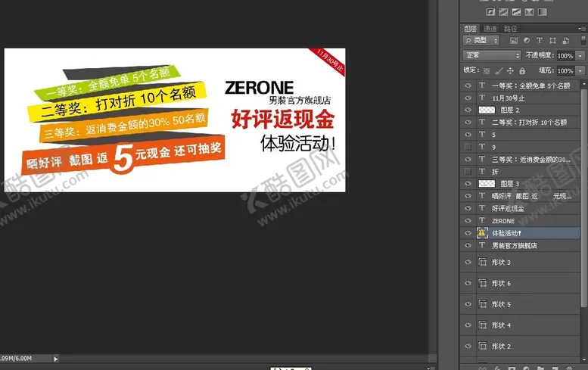Hide the 二等奖 text layer
Viewport: 588px width, 370px height.
pyautogui.click(x=468, y=123)
